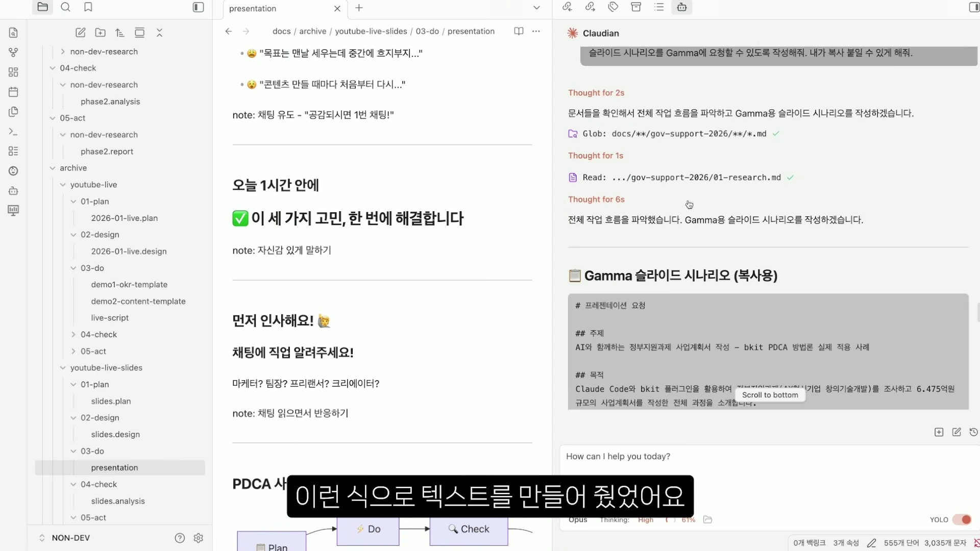Open demo1-okr-template note
The image size is (980, 551).
129,285
